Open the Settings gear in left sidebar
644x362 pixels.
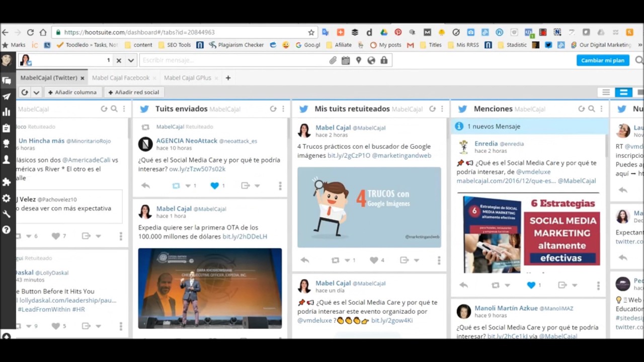point(6,198)
